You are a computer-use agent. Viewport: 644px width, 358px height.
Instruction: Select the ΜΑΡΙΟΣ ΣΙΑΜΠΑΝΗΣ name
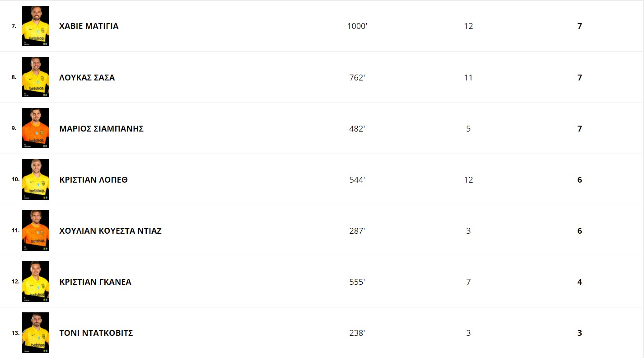102,128
